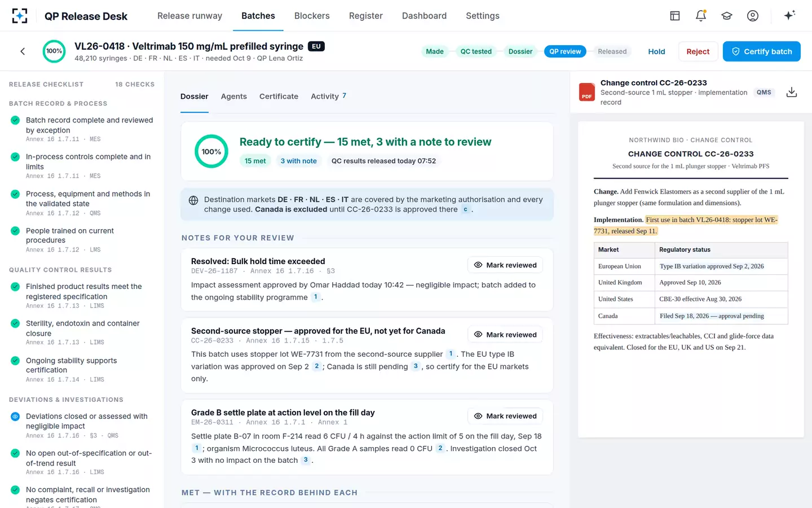The image size is (812, 508).
Task: Select the Dossier tab
Action: point(195,97)
